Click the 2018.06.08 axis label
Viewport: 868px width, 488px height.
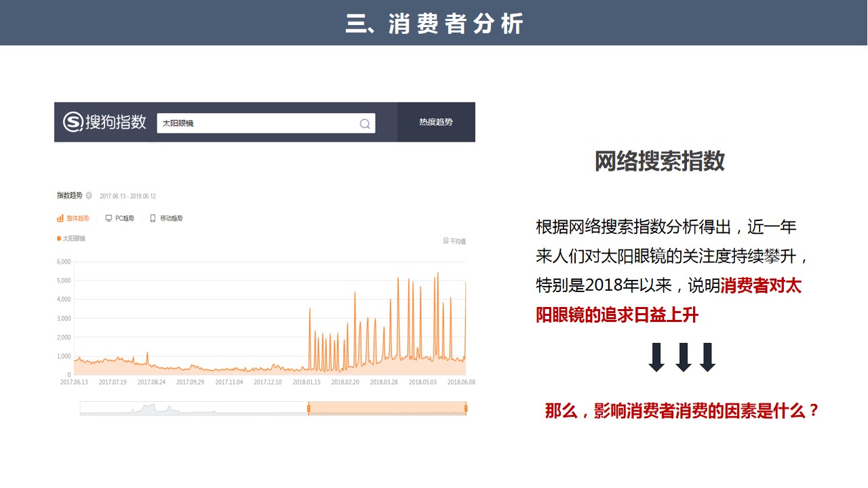tap(461, 382)
